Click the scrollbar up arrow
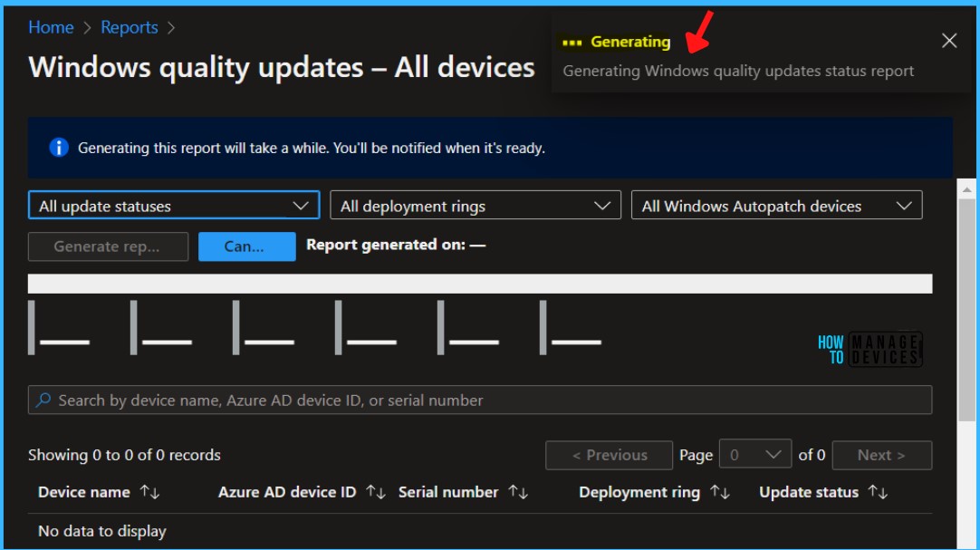Image resolution: width=980 pixels, height=550 pixels. 966,188
